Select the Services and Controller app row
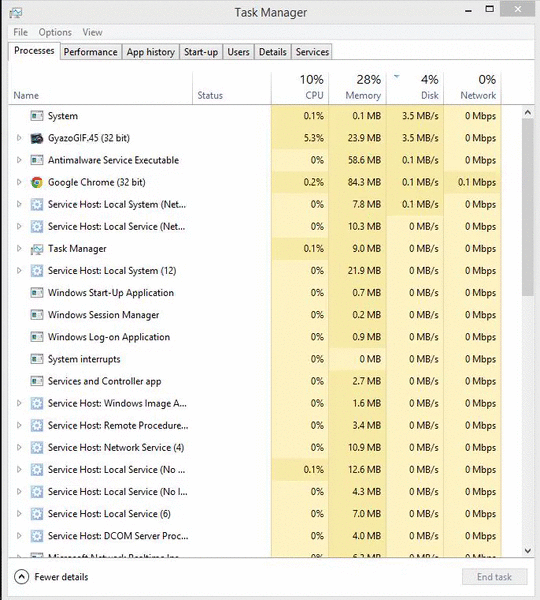 tap(255, 381)
